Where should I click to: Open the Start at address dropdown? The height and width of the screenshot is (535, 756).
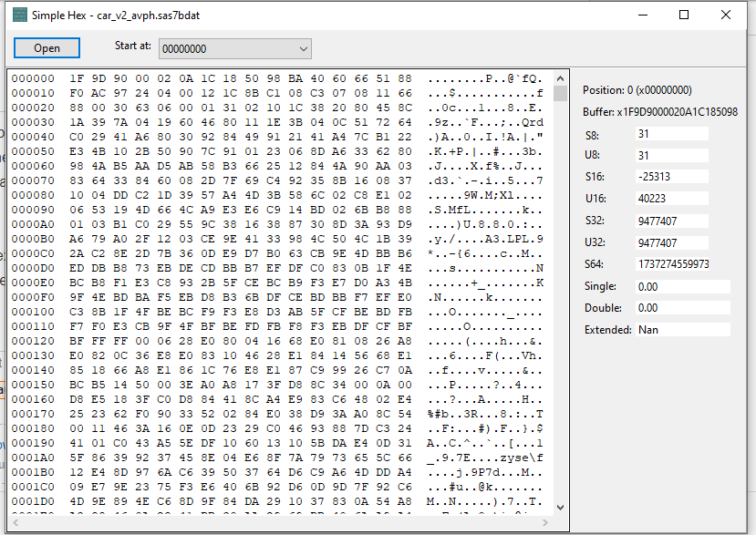[306, 48]
